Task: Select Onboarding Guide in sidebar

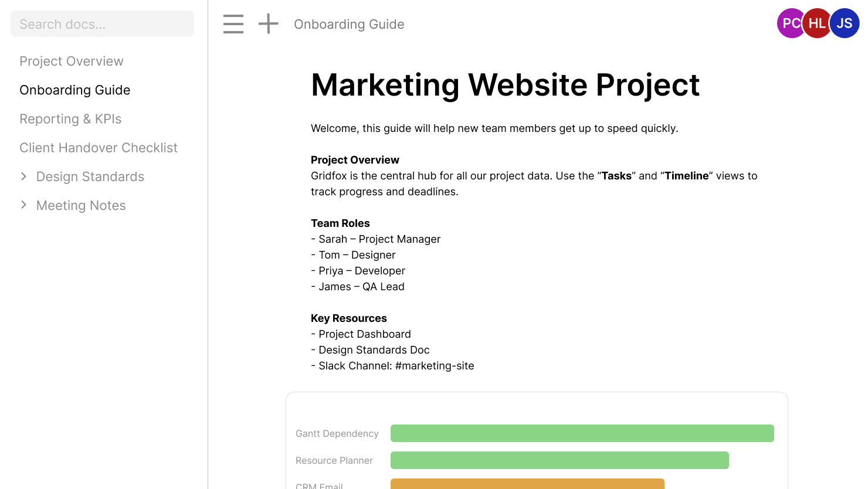Action: pos(75,90)
